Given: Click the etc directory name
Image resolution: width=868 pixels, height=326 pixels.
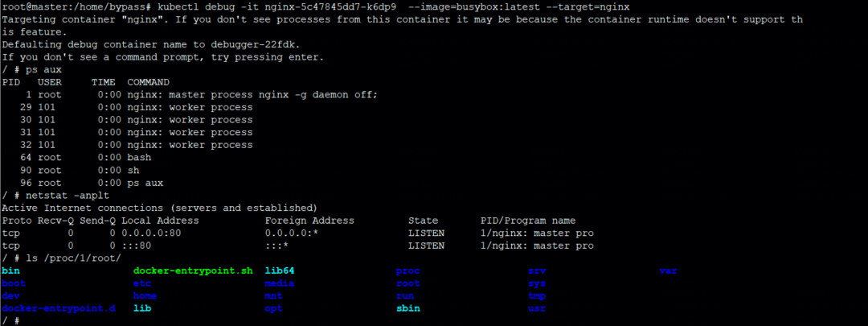Looking at the screenshot, I should click(x=142, y=283).
